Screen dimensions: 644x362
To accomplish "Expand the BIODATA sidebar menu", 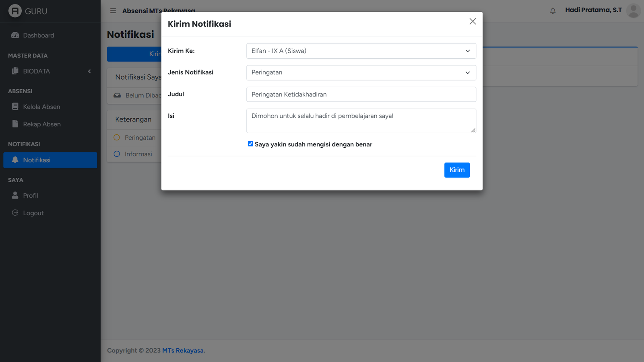I will point(50,71).
